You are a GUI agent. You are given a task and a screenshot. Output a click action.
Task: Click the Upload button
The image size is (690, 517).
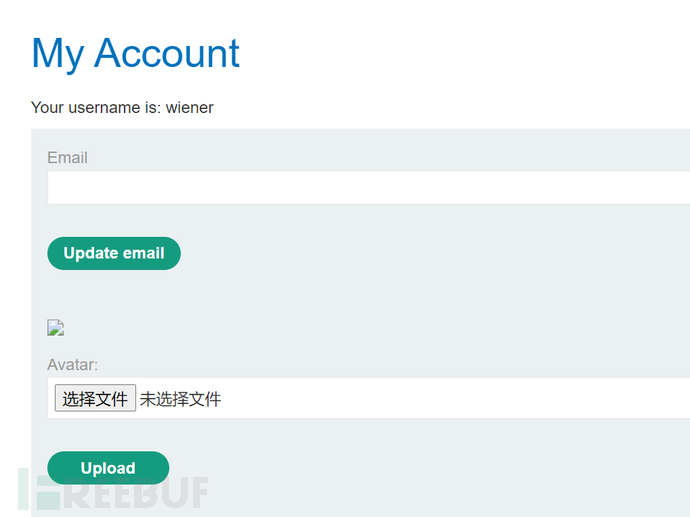click(x=108, y=468)
